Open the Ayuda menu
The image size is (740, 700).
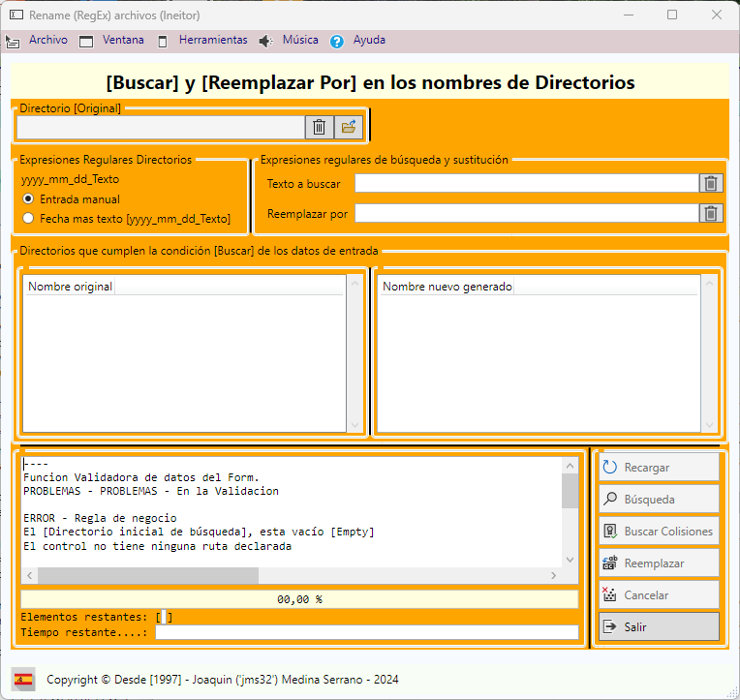[x=369, y=40]
